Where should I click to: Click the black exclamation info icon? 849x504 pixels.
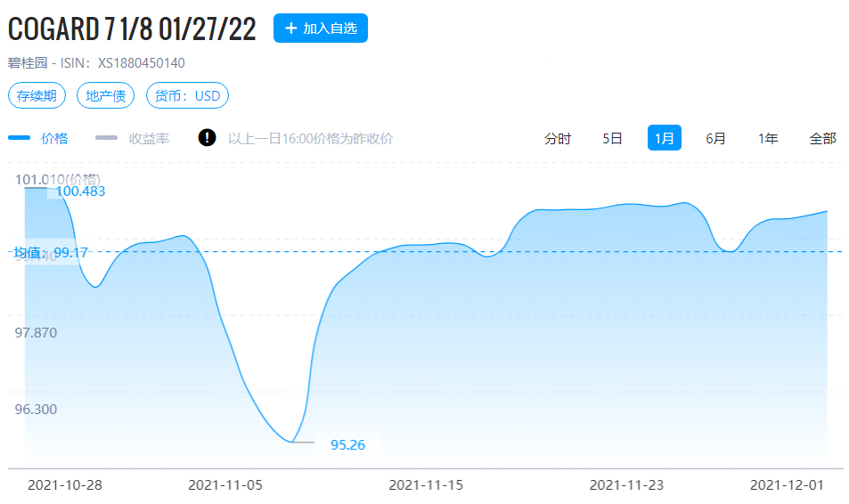pos(207,138)
